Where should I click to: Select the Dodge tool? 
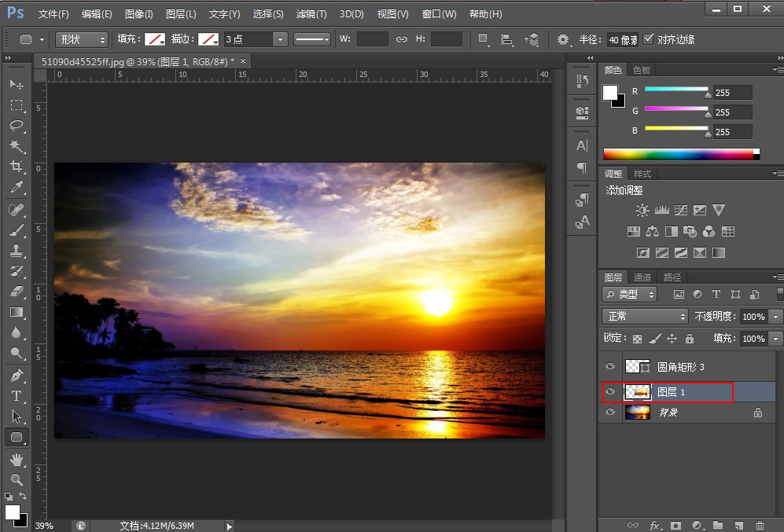(17, 353)
